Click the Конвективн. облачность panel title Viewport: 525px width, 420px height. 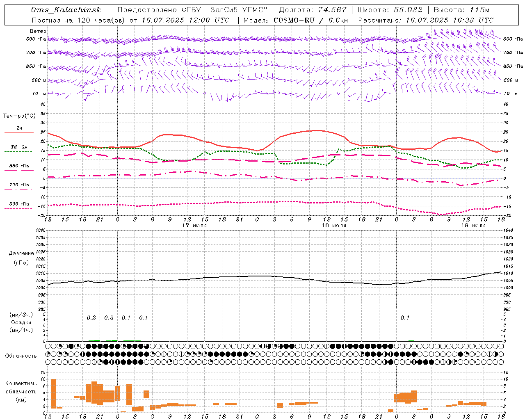click(21, 387)
